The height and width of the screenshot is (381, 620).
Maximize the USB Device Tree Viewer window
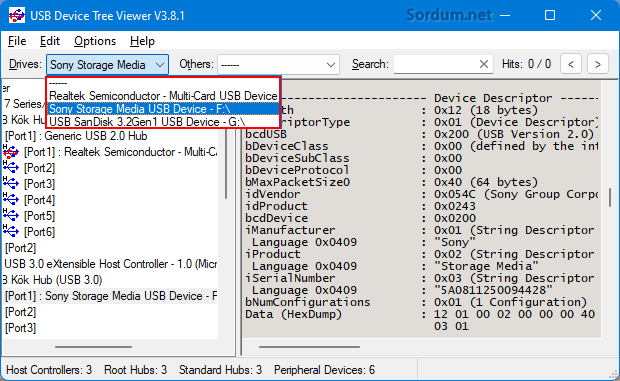coord(550,15)
